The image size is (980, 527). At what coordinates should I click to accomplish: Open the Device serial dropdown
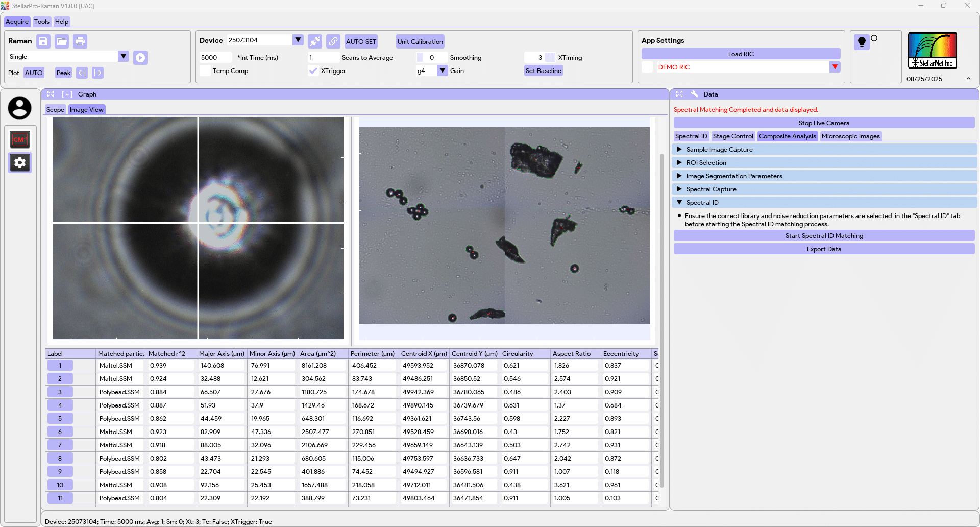pos(298,40)
